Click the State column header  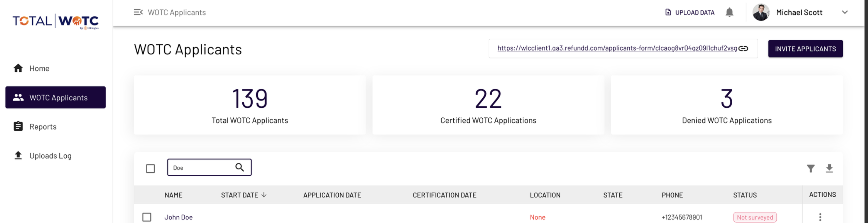[x=613, y=195]
